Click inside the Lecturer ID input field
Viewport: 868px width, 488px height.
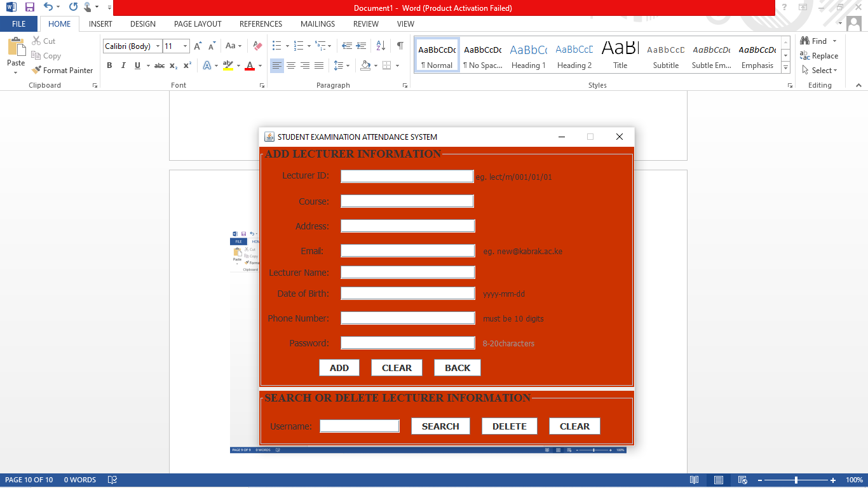point(407,176)
